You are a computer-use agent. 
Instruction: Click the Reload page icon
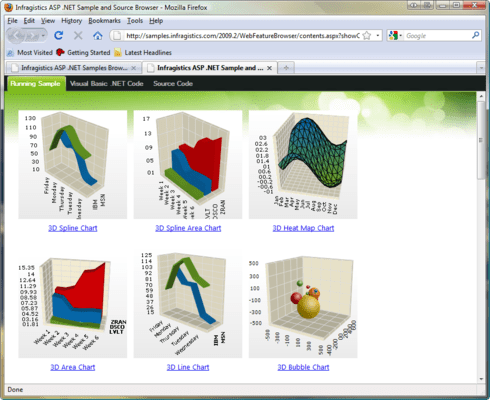59,35
